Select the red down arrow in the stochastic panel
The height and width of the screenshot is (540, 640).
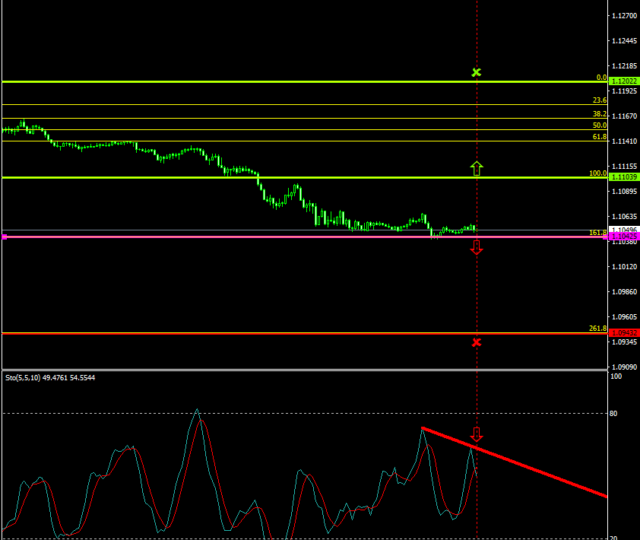tap(476, 434)
